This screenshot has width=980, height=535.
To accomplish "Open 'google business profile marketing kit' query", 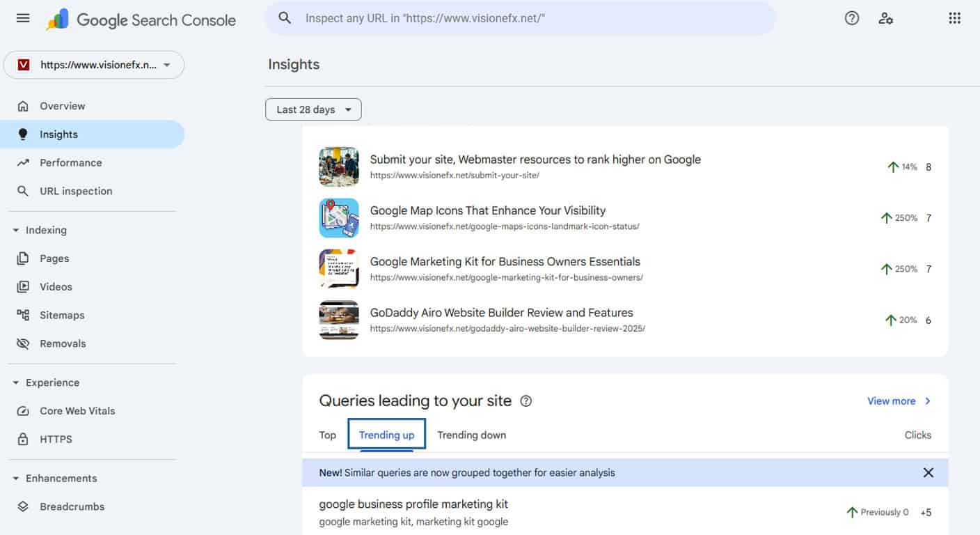I will 413,504.
